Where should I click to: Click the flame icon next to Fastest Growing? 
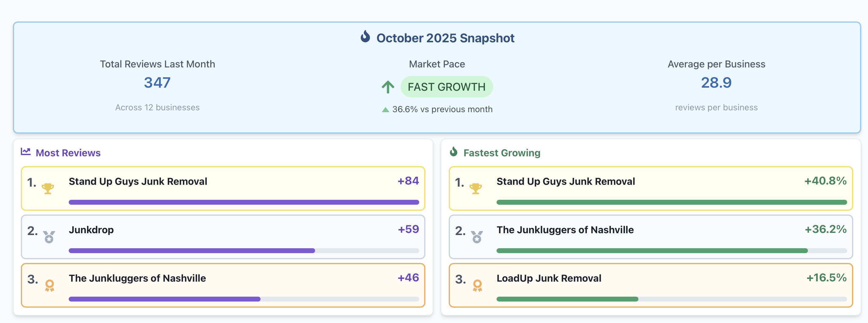pyautogui.click(x=454, y=152)
